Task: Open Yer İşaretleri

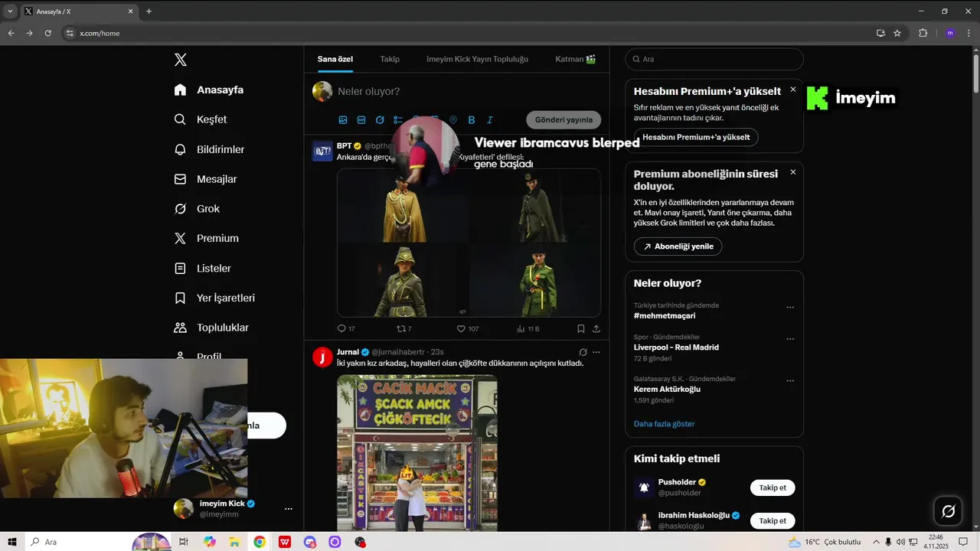Action: (x=214, y=298)
